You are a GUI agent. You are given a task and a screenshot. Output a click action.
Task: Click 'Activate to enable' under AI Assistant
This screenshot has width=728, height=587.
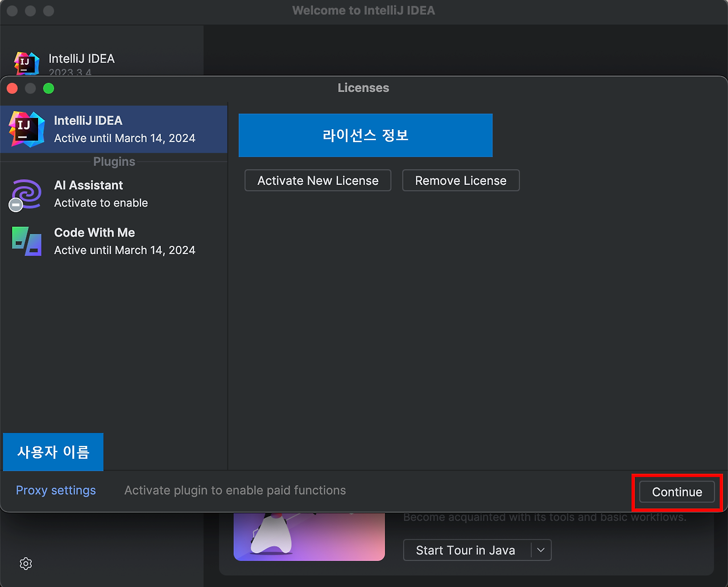(101, 203)
